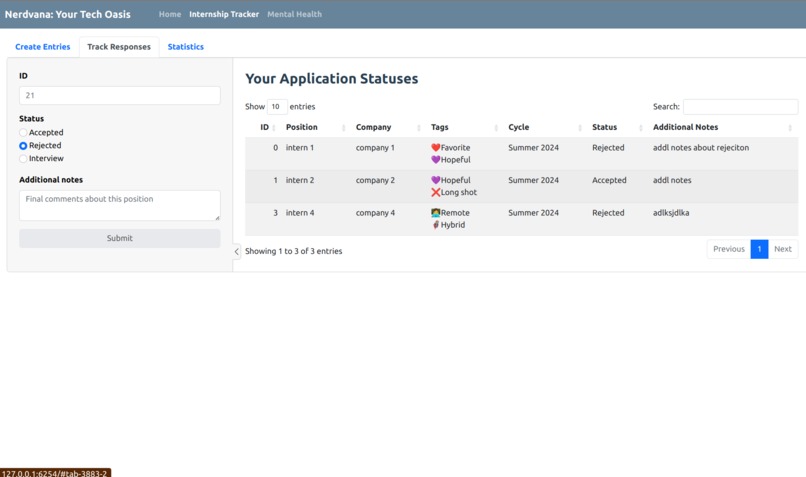Click the table Search box
Screen dimensions: 806x477
[x=740, y=107]
